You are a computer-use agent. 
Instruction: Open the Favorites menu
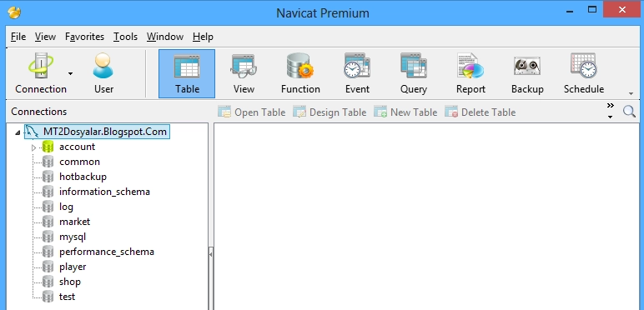[x=84, y=37]
